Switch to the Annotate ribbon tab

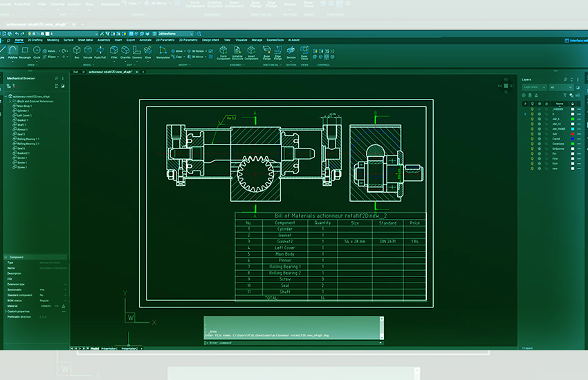[x=145, y=39]
